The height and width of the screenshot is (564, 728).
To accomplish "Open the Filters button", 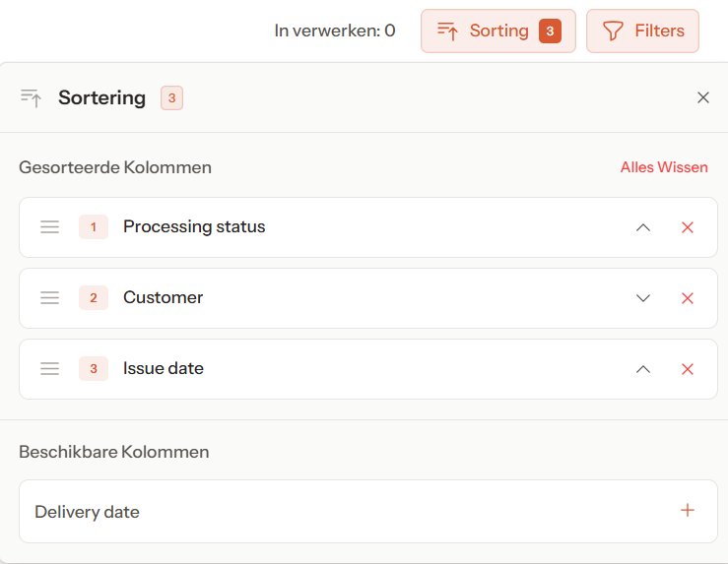I will [x=642, y=31].
